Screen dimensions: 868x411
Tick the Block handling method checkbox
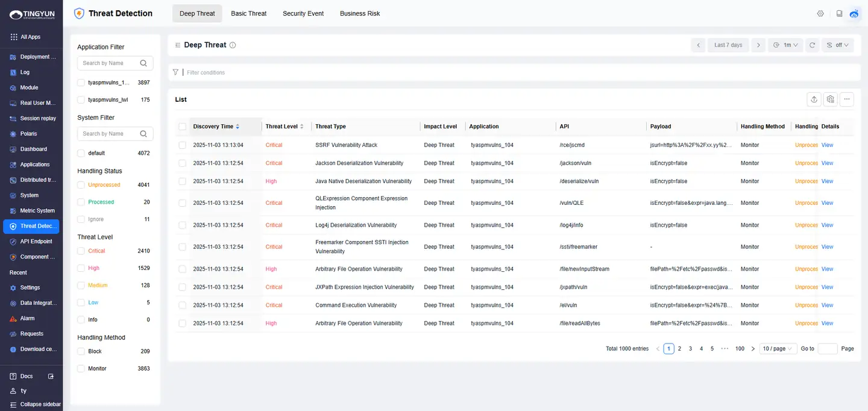point(81,351)
